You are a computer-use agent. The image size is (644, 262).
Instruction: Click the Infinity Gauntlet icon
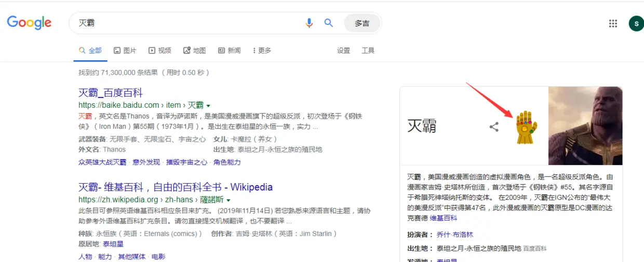tap(526, 127)
